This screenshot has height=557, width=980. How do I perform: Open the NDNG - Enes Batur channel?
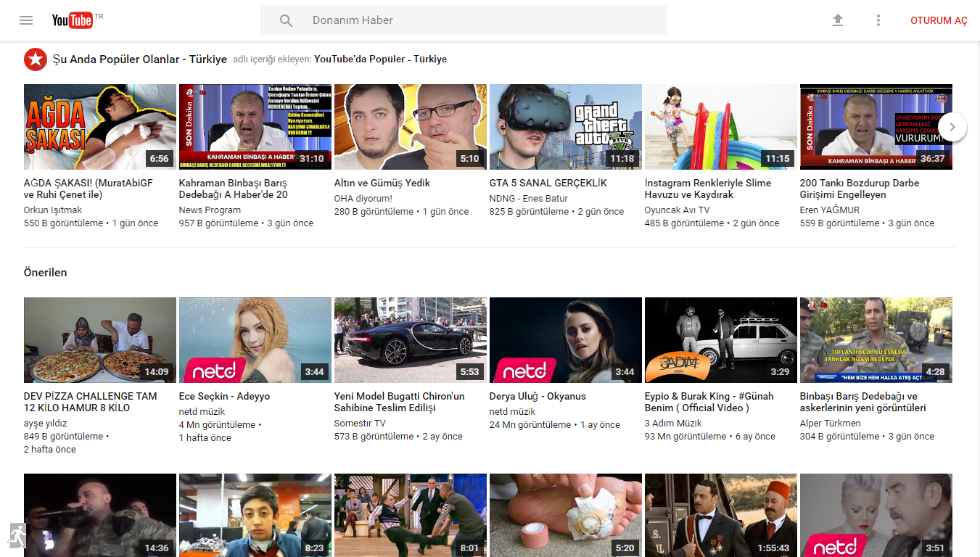(529, 199)
